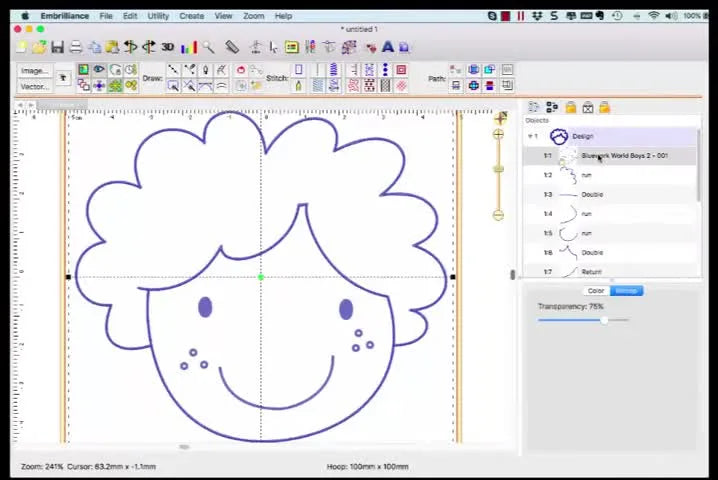Select the pen nib draw tool
Image resolution: width=718 pixels, height=480 pixels.
pos(205,70)
